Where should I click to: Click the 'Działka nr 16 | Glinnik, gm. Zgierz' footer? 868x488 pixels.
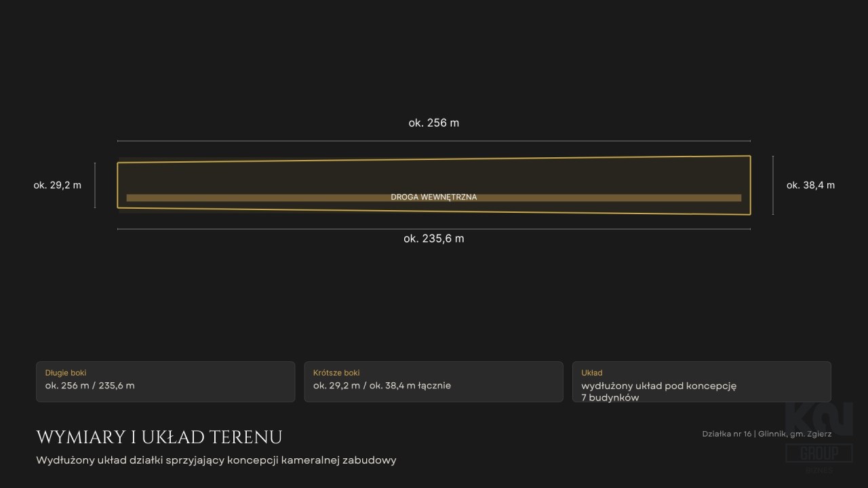[767, 434]
